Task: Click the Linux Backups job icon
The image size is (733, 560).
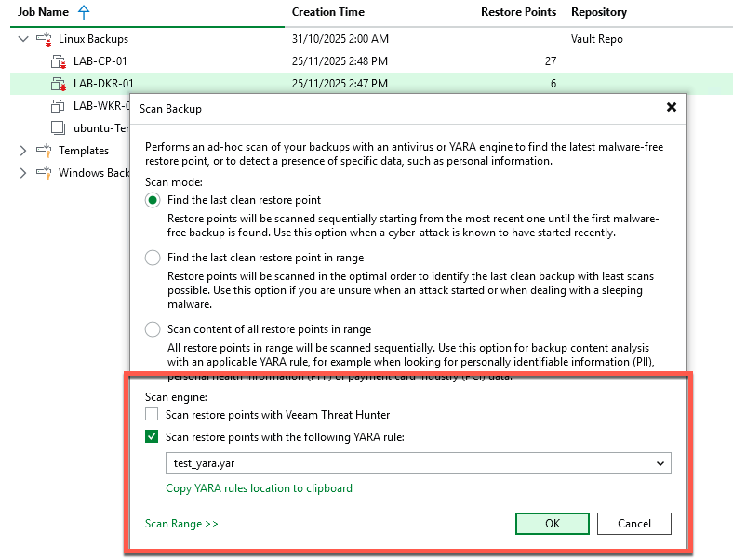Action: 44,39
